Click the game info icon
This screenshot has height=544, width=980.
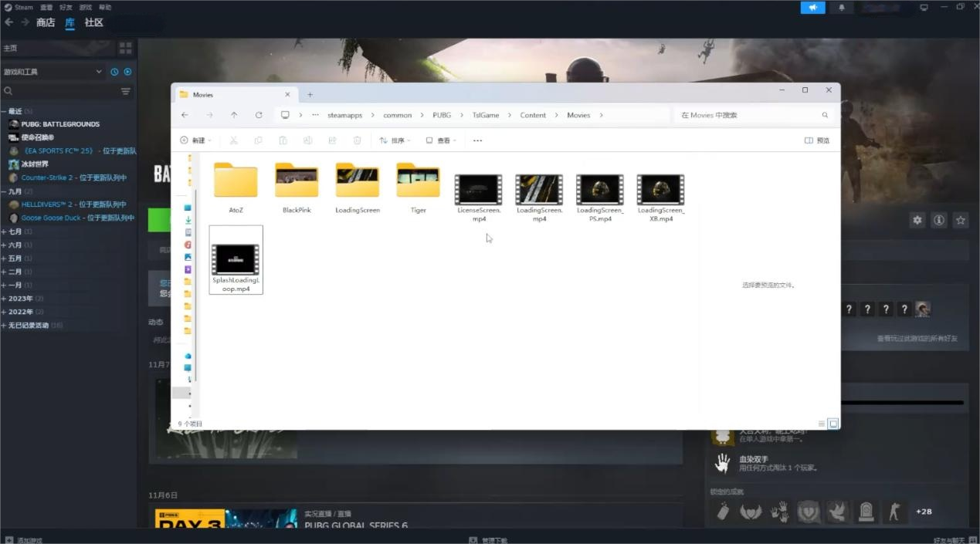[938, 220]
